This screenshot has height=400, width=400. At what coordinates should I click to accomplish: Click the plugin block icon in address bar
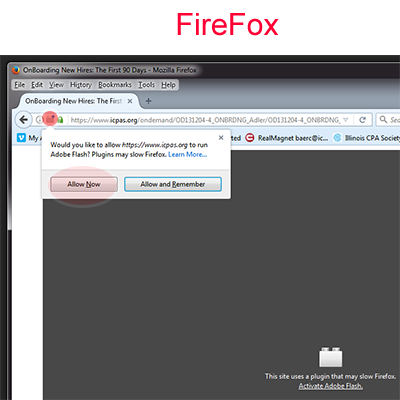tap(50, 119)
